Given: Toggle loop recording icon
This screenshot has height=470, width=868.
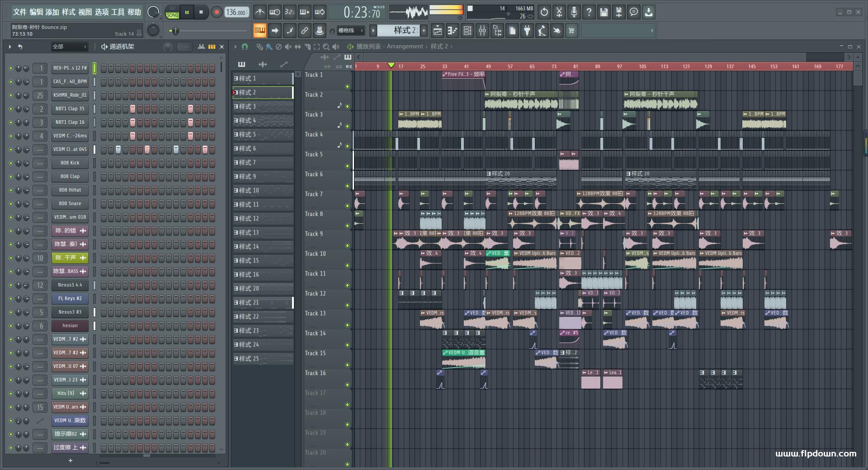Looking at the screenshot, I should tap(320, 12).
